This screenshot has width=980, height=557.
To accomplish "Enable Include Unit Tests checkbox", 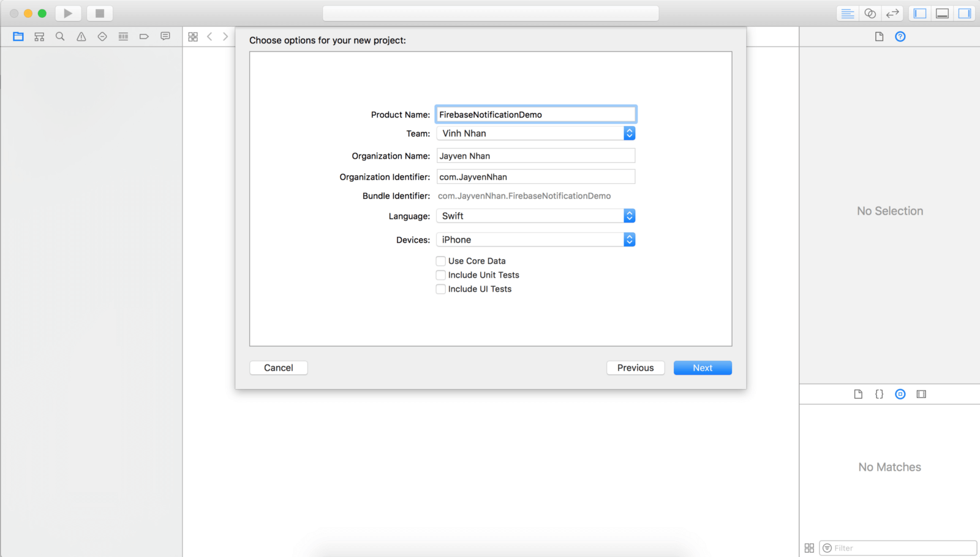I will tap(440, 275).
